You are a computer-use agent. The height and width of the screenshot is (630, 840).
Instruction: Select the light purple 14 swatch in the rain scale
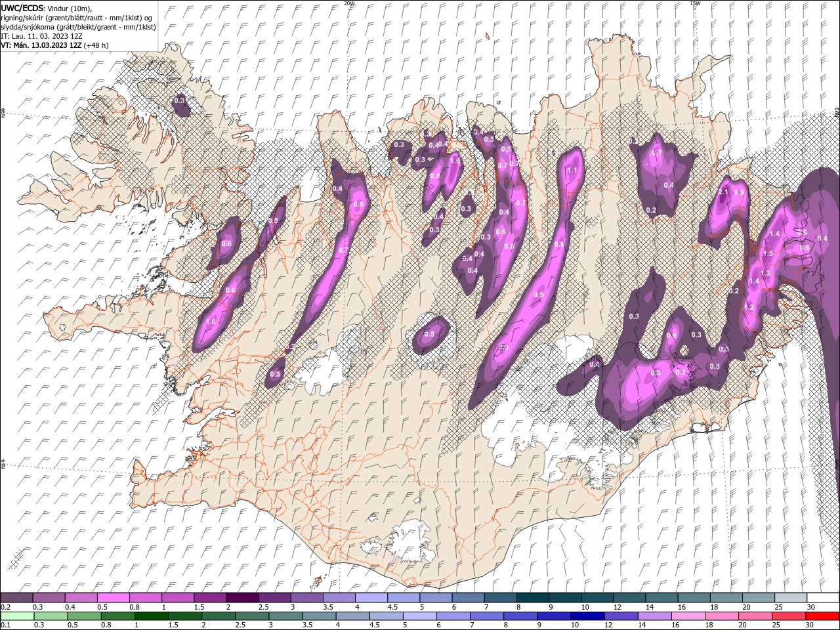655,616
